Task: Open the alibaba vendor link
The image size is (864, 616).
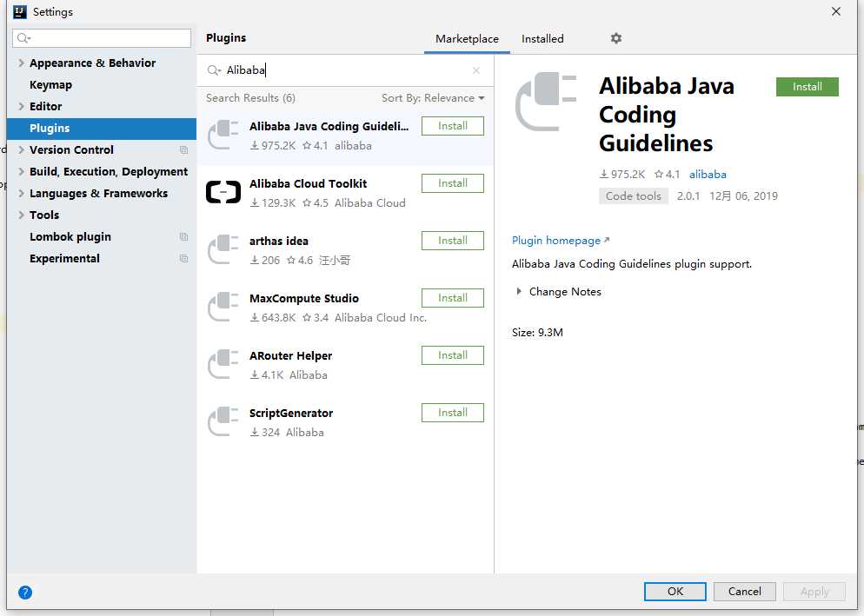Action: click(708, 175)
